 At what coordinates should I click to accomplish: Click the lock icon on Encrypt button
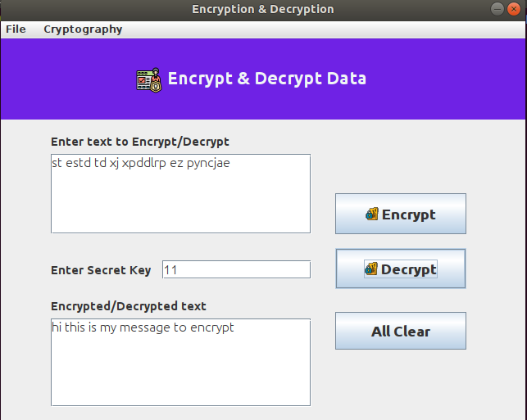(x=372, y=214)
